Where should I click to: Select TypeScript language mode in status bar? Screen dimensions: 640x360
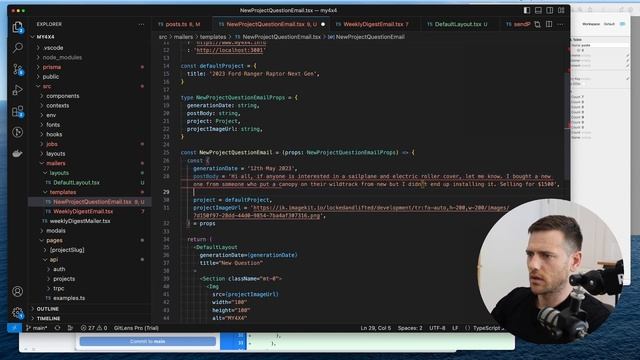486,328
